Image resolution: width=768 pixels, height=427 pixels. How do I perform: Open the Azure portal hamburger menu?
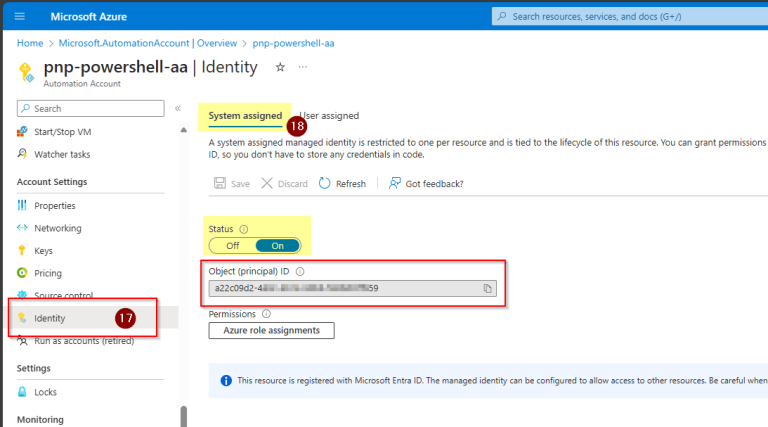[x=20, y=16]
